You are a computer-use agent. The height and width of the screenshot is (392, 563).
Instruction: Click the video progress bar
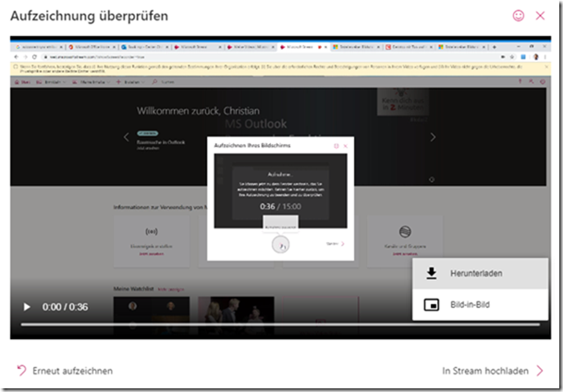(x=280, y=325)
